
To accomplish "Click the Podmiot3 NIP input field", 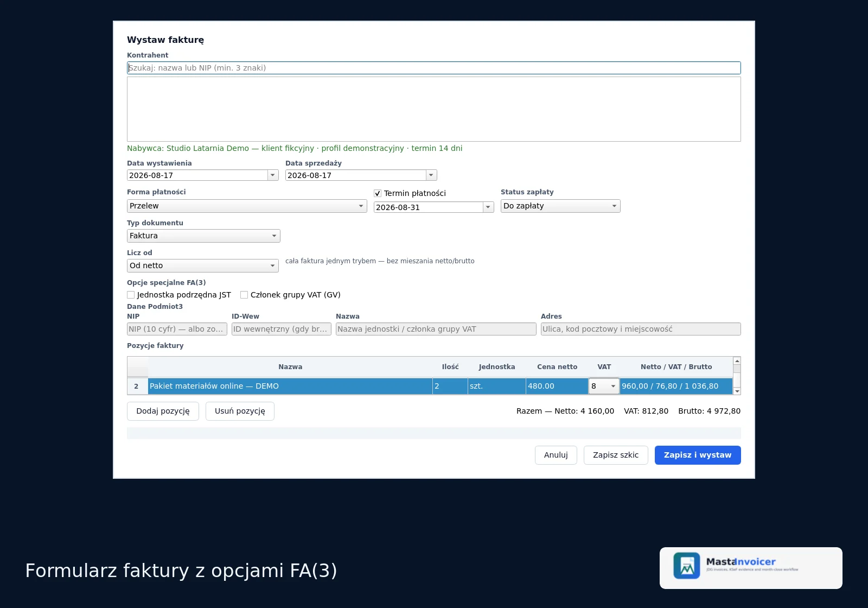I will coord(177,329).
